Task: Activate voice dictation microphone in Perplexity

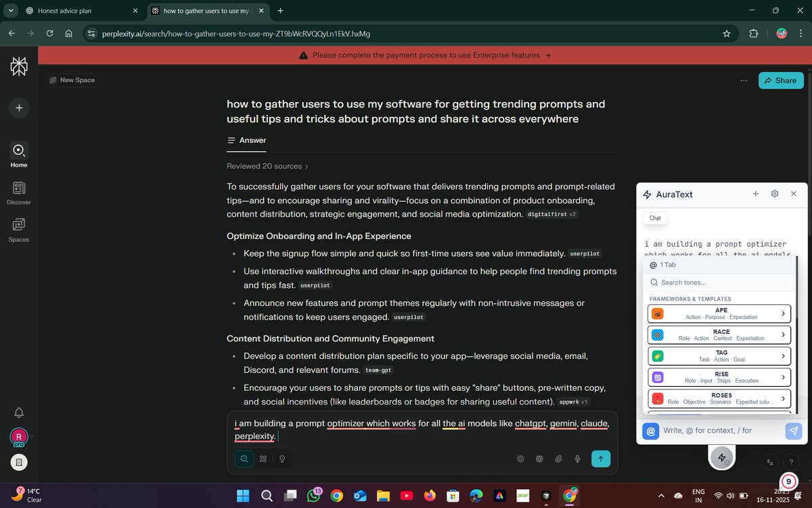Action: coord(577,459)
